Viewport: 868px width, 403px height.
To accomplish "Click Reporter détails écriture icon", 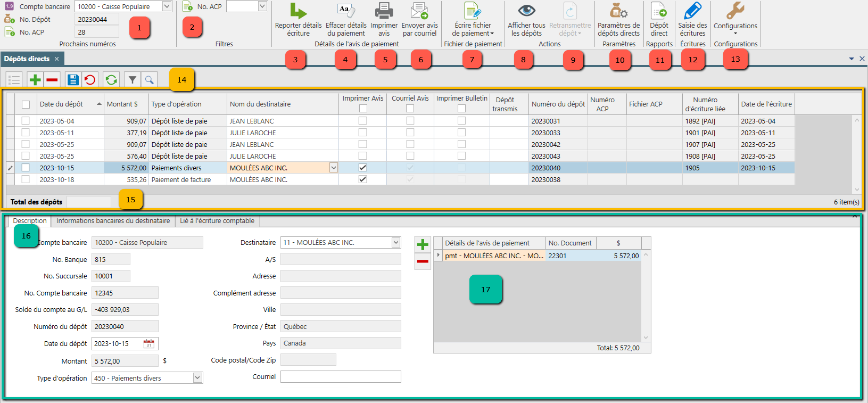I will click(x=298, y=11).
